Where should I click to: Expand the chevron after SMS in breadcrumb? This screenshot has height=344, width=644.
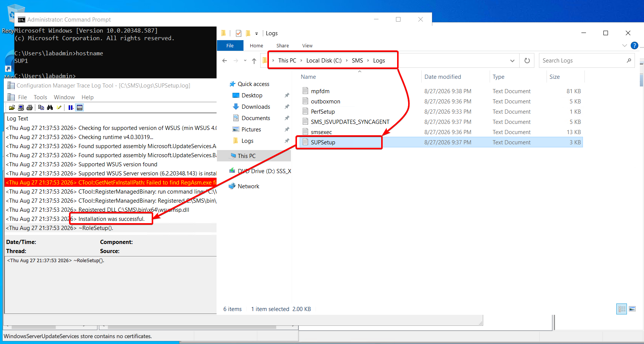[368, 61]
